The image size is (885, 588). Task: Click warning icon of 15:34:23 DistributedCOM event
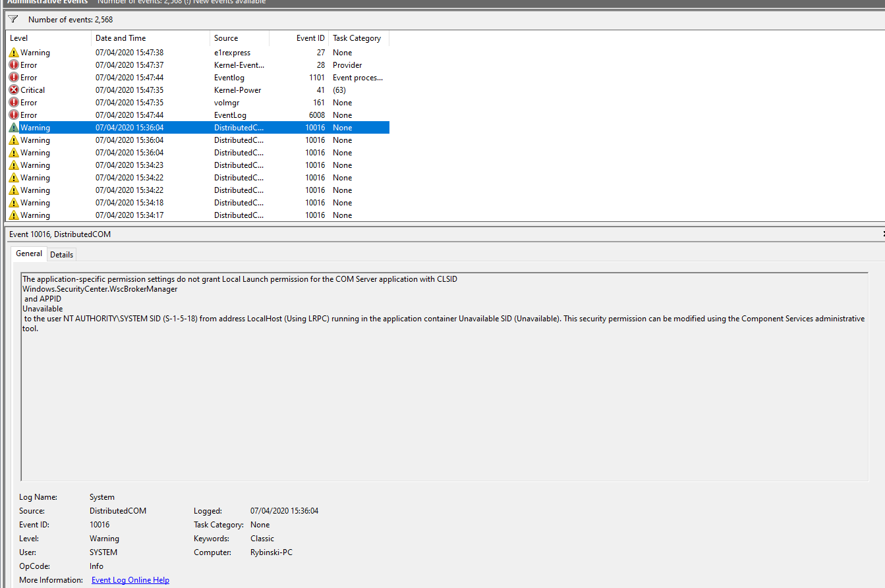pos(14,165)
